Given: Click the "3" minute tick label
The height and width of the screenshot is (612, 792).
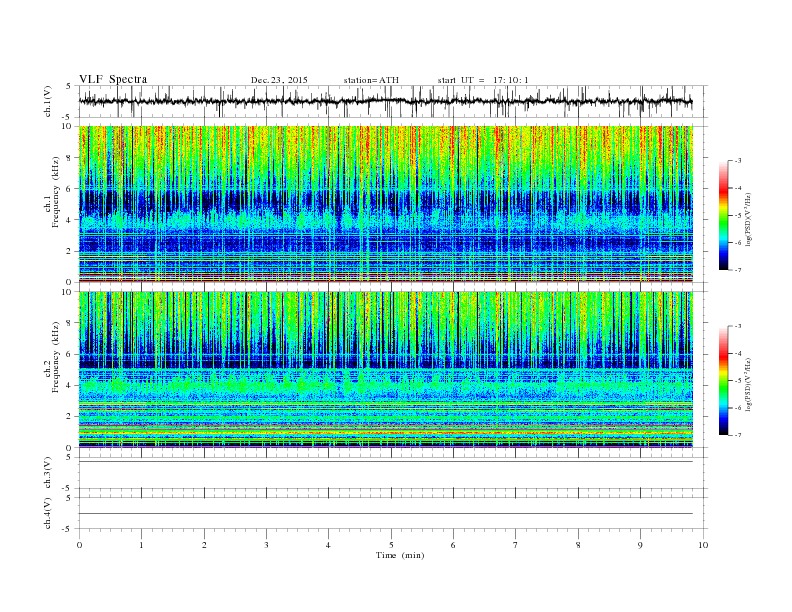Looking at the screenshot, I should tap(267, 545).
